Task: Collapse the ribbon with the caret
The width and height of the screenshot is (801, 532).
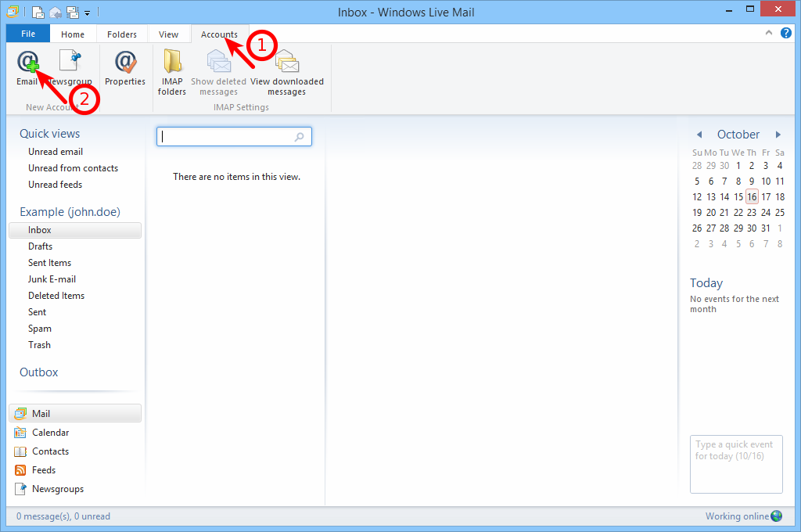Action: tap(768, 33)
